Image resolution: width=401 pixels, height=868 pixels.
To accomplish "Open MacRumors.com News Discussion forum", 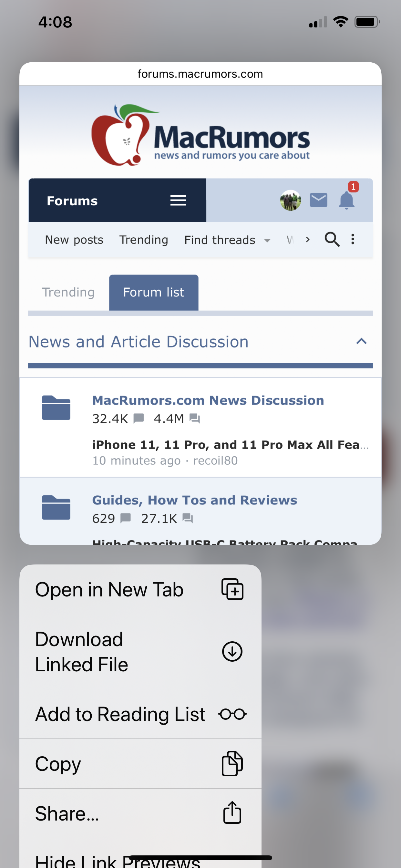I will [x=208, y=400].
